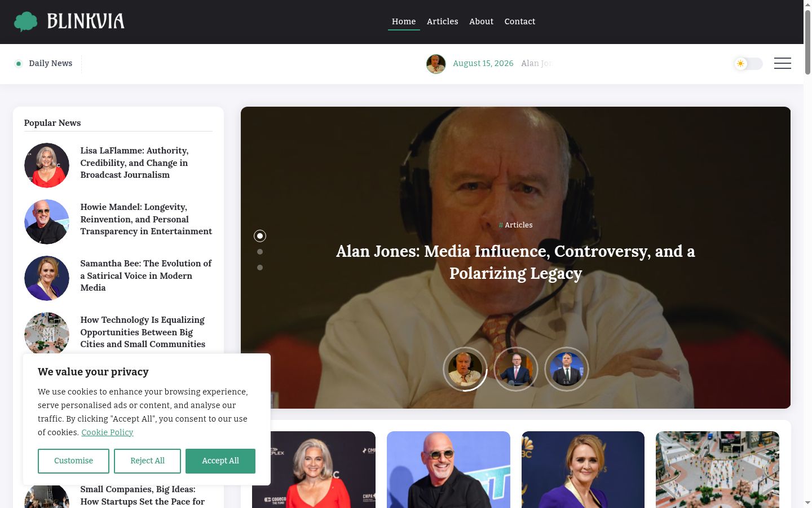The width and height of the screenshot is (812, 508).
Task: Open the city model article card image
Action: [717, 470]
